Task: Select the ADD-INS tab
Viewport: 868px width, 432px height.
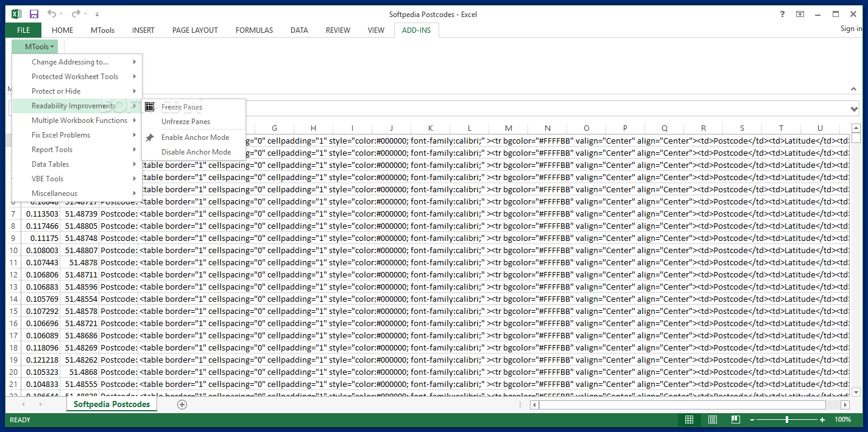Action: (416, 30)
